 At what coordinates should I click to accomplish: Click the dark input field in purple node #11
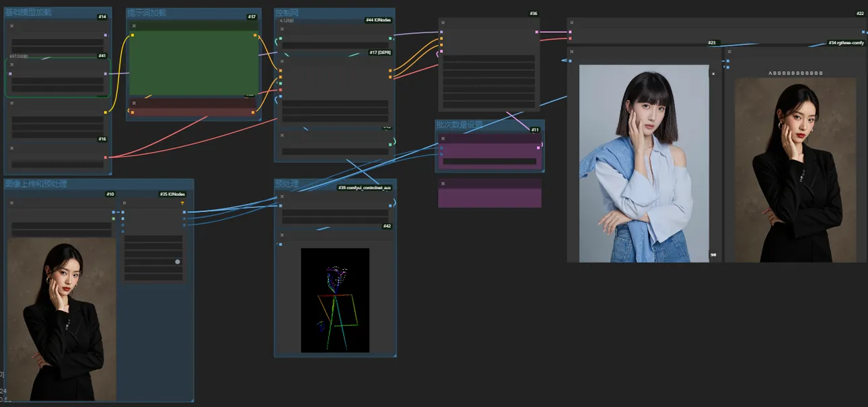coord(489,161)
